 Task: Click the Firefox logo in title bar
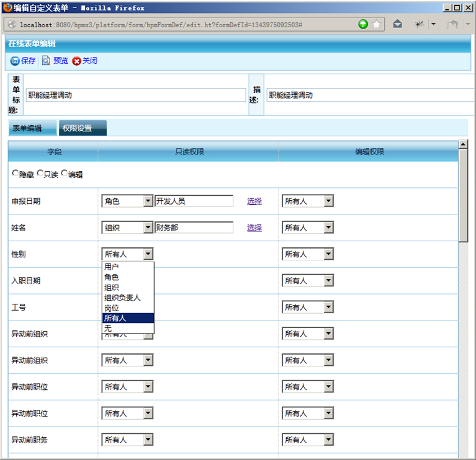(x=7, y=7)
